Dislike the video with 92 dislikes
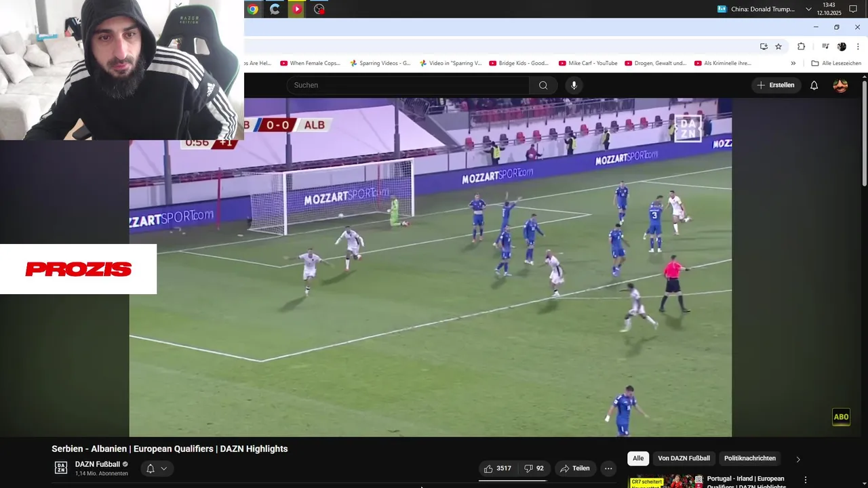Screen dimensions: 868x488 (x=534, y=468)
